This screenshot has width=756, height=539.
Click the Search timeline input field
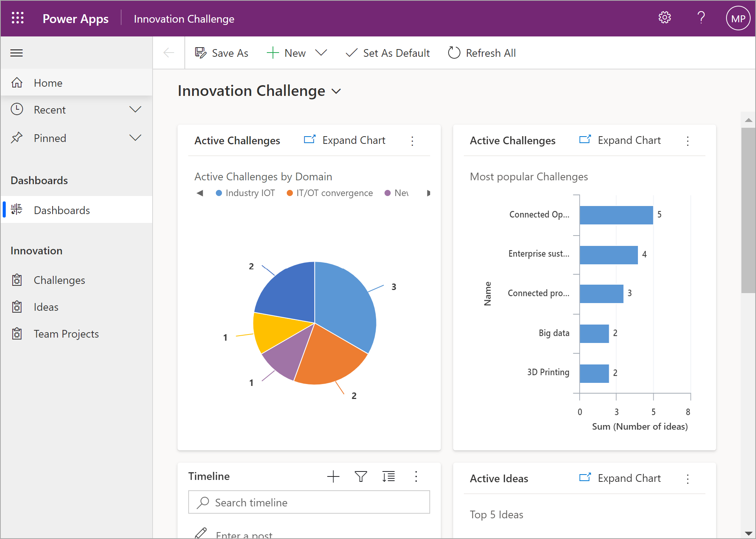pyautogui.click(x=309, y=502)
